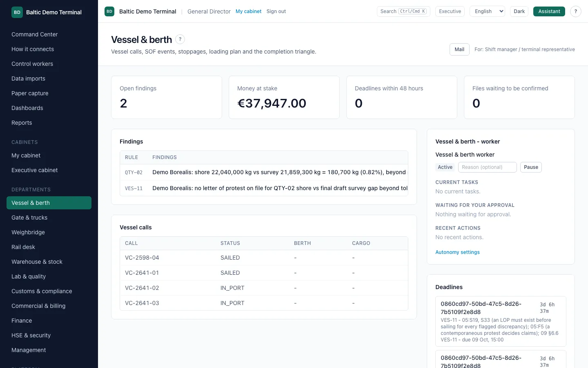Click the Reason (optional) field

[x=488, y=167]
